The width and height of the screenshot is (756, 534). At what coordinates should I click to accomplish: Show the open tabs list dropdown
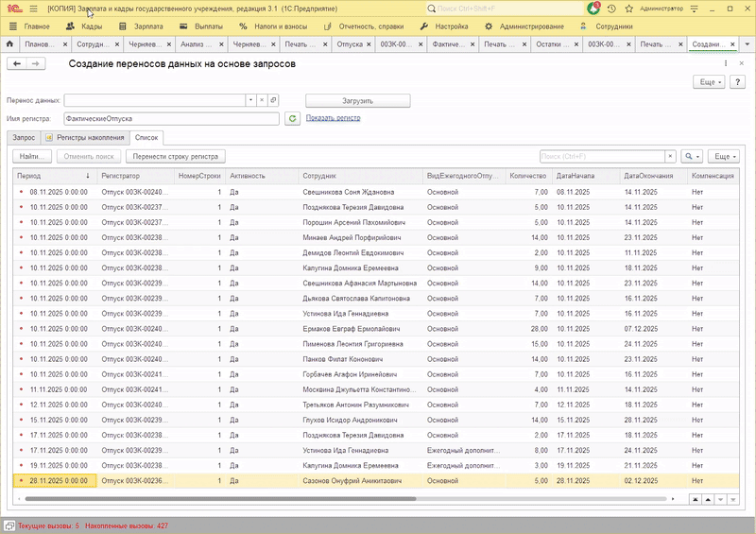[747, 43]
